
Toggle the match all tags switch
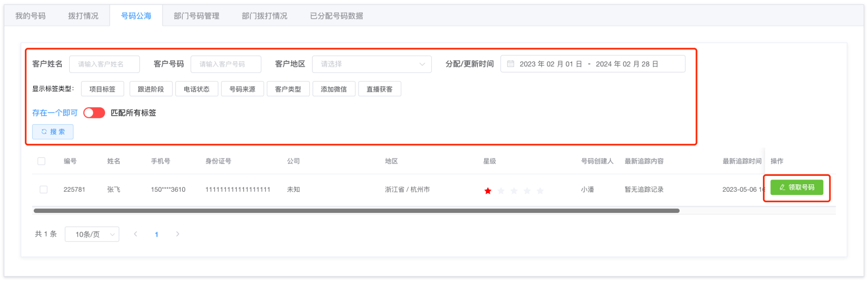94,113
